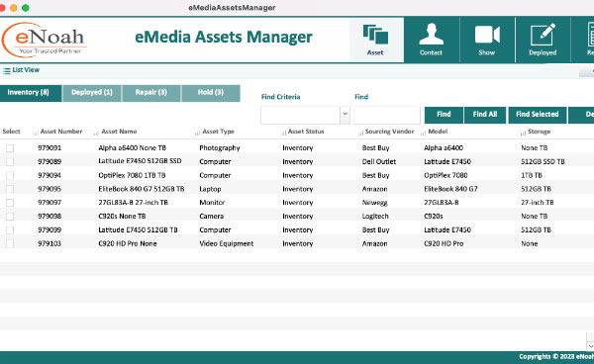
Task: Open the Contact module icon
Action: (431, 40)
